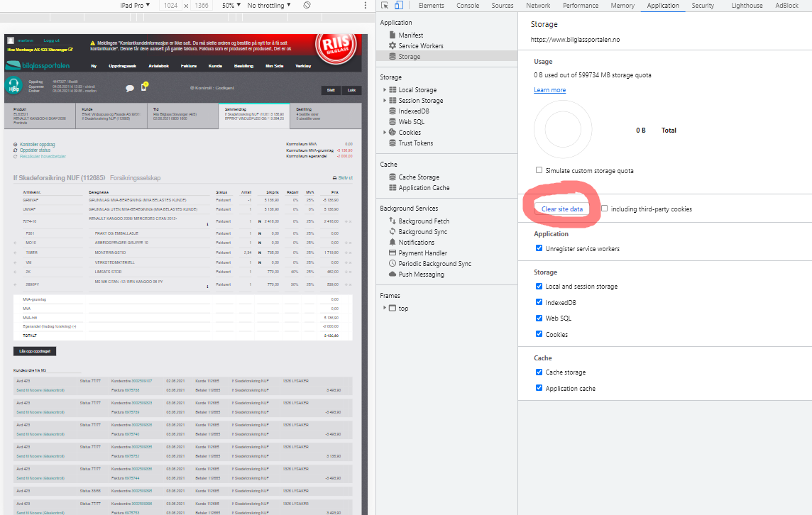Click the Lås opp oppdraget button
Image resolution: width=812 pixels, height=515 pixels.
(x=35, y=351)
